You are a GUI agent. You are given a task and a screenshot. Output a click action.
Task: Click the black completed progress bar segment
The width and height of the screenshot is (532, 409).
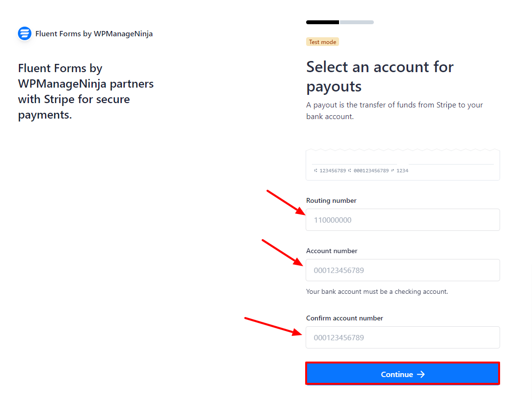[323, 22]
